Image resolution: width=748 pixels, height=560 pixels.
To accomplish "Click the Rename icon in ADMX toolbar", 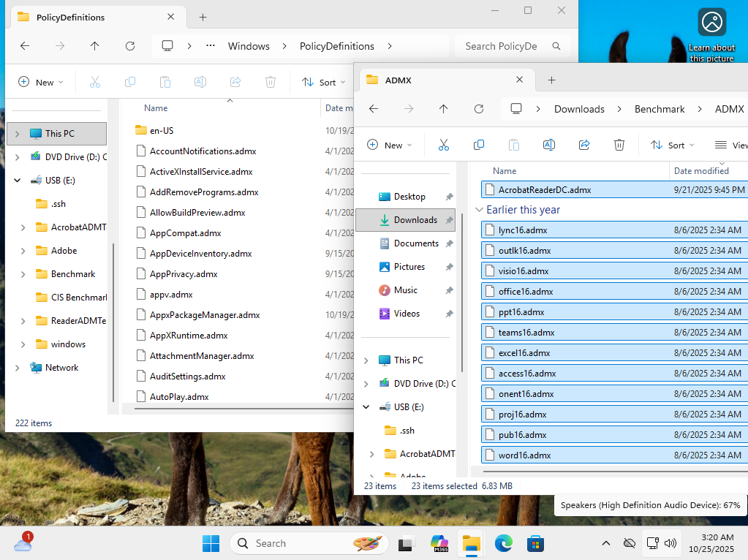I will coord(549,145).
